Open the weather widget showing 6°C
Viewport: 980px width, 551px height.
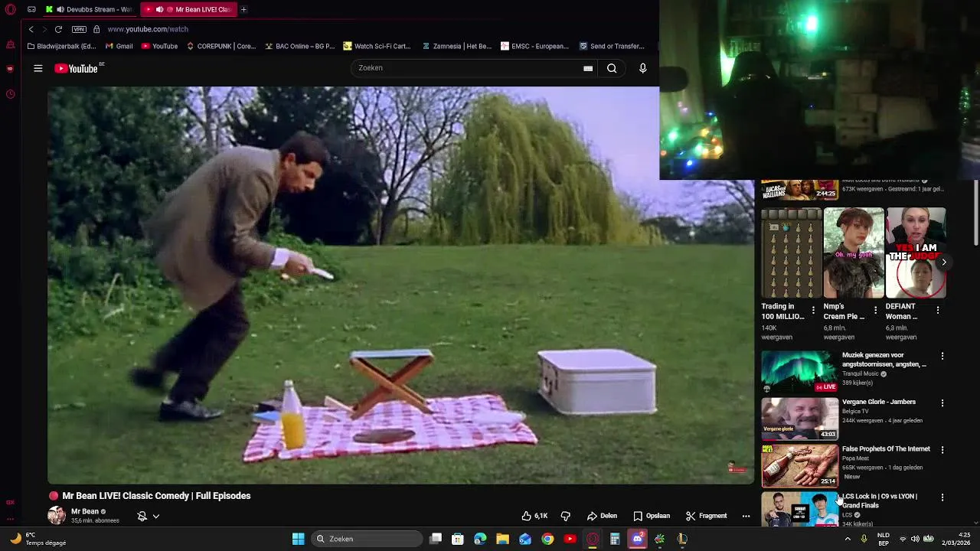(38, 539)
